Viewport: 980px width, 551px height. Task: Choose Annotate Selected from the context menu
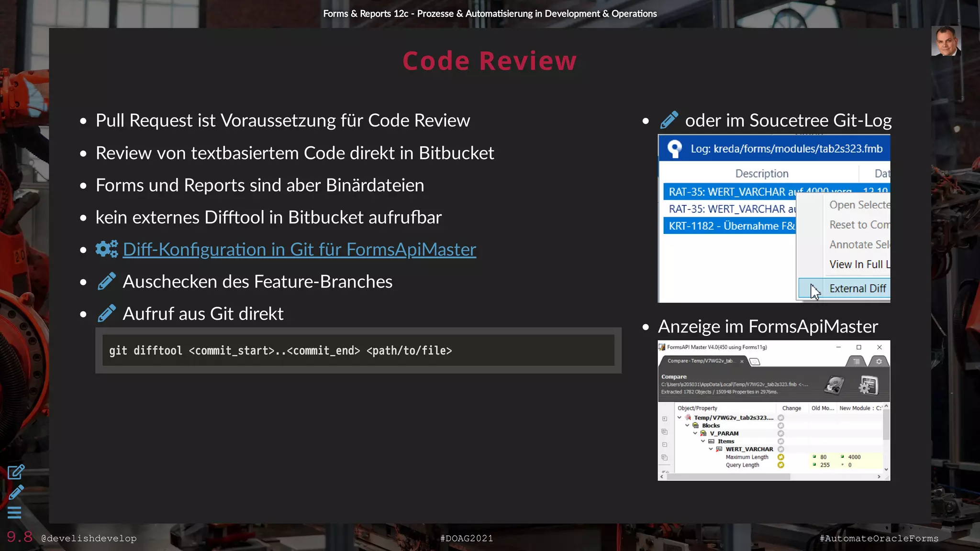click(859, 244)
